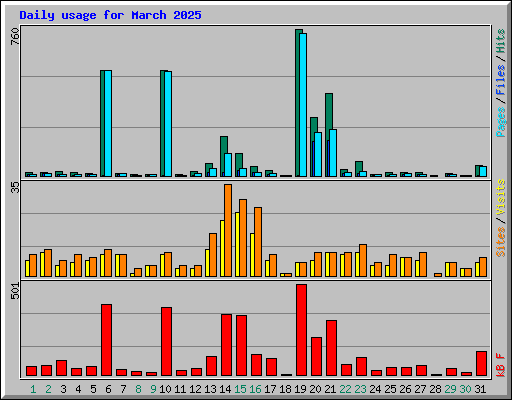
Task: Click day label 5 on the x-axis
Action: tap(93, 389)
